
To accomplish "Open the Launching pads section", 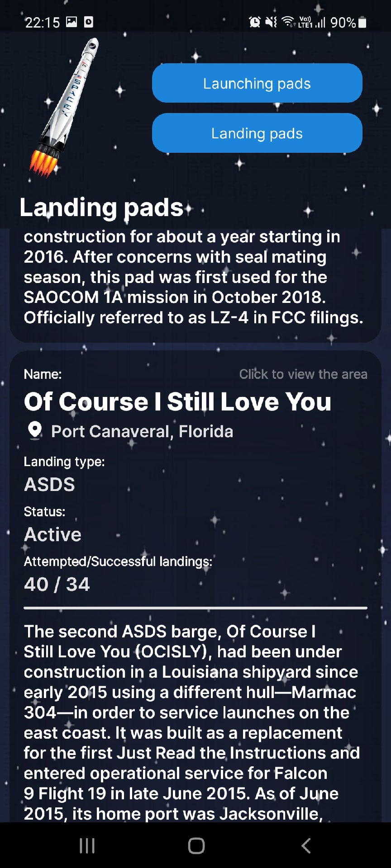I will 257,83.
